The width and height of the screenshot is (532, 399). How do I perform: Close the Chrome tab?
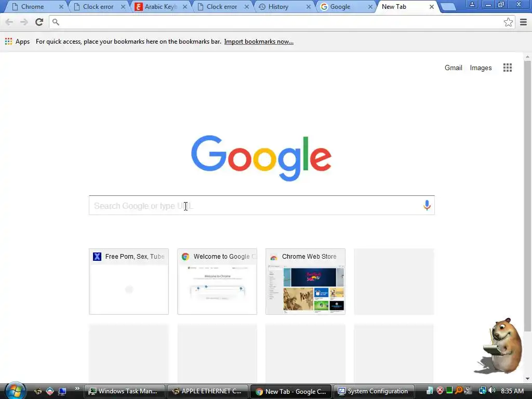[61, 7]
